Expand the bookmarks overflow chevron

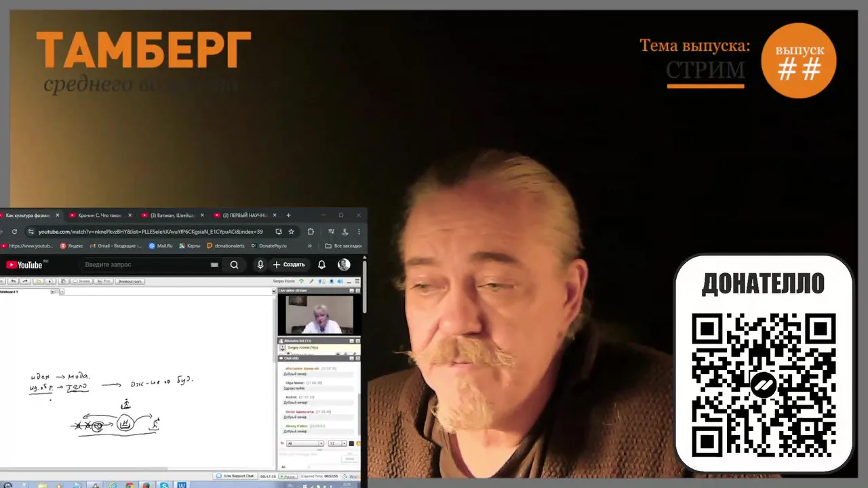310,246
